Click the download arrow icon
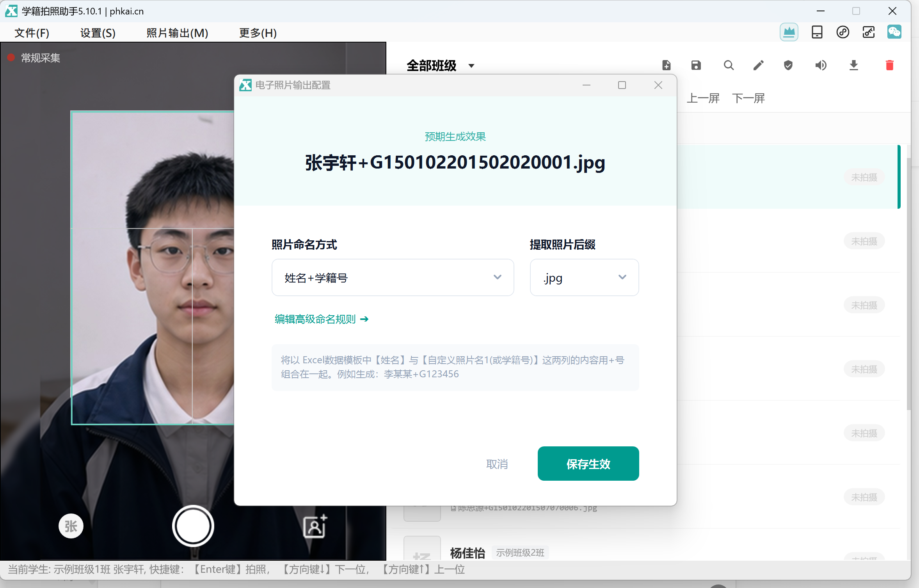Screen dimensions: 919x588 coord(853,65)
